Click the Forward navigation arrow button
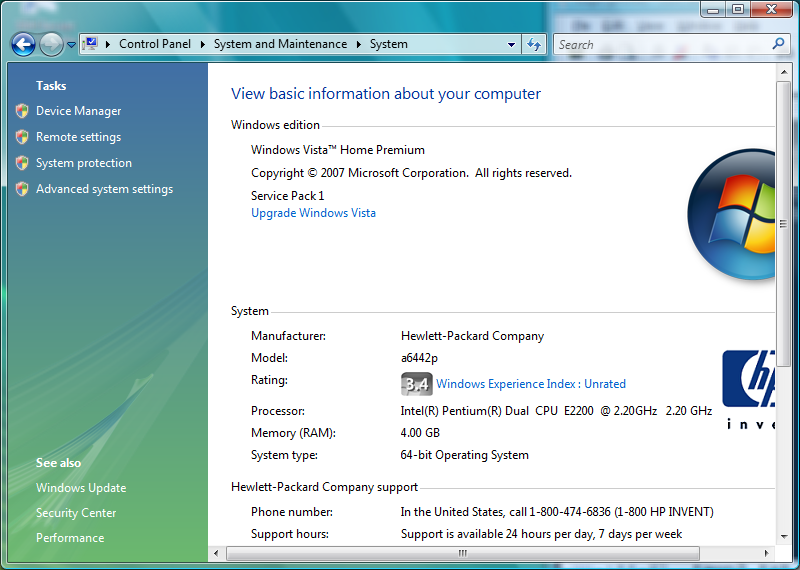This screenshot has height=570, width=800. 51,44
